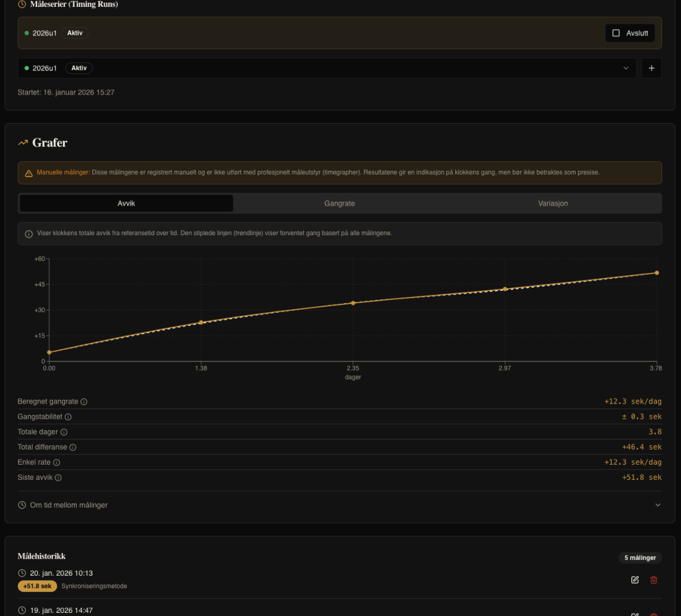Click the 5 målinger badge

[x=640, y=557]
